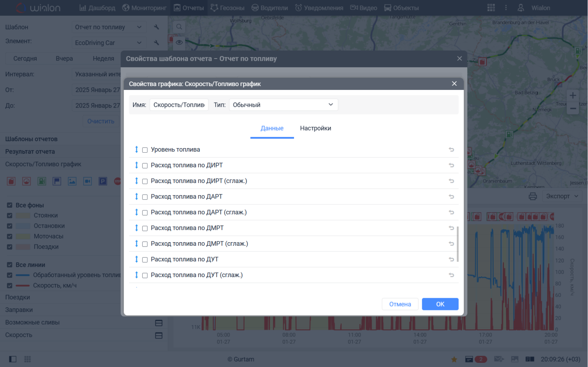Switch to the Настройки tab

pyautogui.click(x=315, y=128)
